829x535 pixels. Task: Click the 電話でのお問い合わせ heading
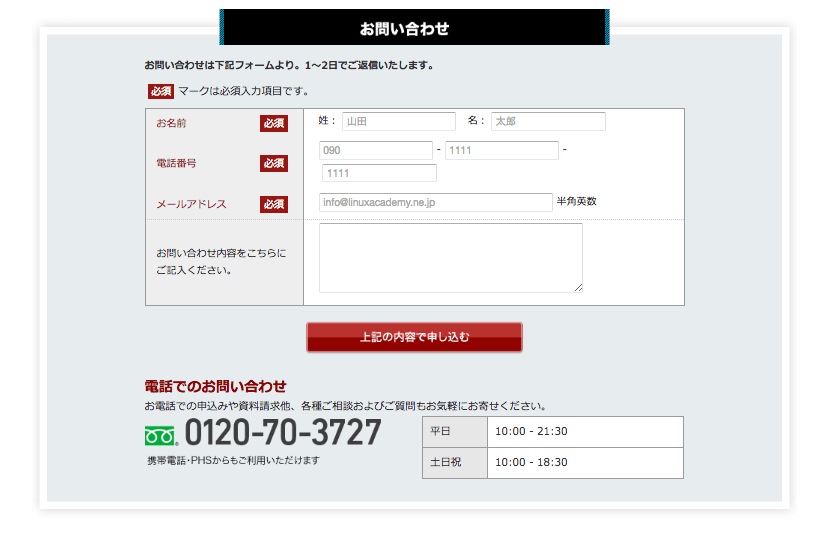coord(216,386)
